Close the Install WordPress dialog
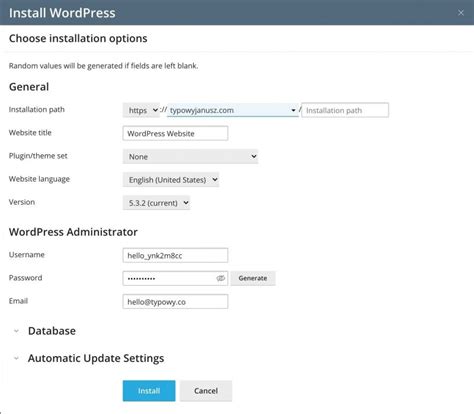The width and height of the screenshot is (474, 414). 461,13
